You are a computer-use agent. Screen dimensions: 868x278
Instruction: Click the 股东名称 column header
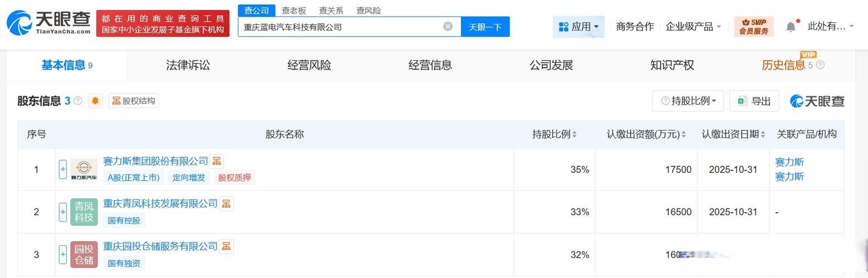(x=285, y=134)
